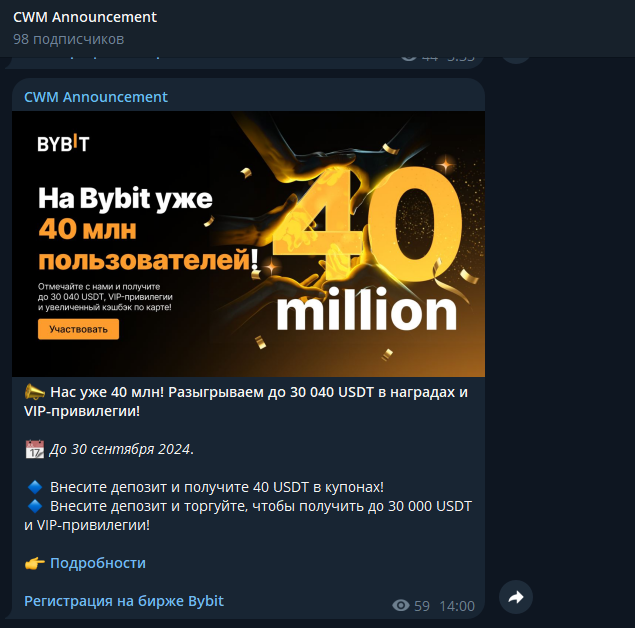Click the partially visible previous message above
635x628 pixels.
pyautogui.click(x=245, y=63)
